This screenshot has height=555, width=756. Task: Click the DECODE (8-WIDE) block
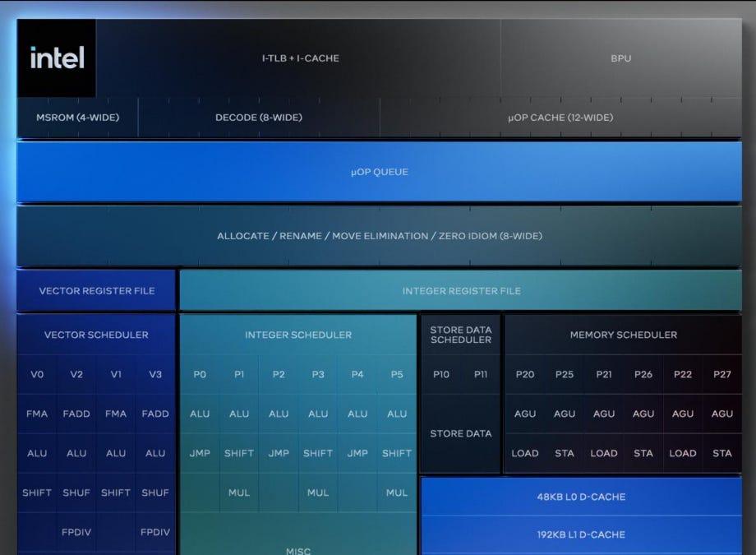tap(259, 118)
